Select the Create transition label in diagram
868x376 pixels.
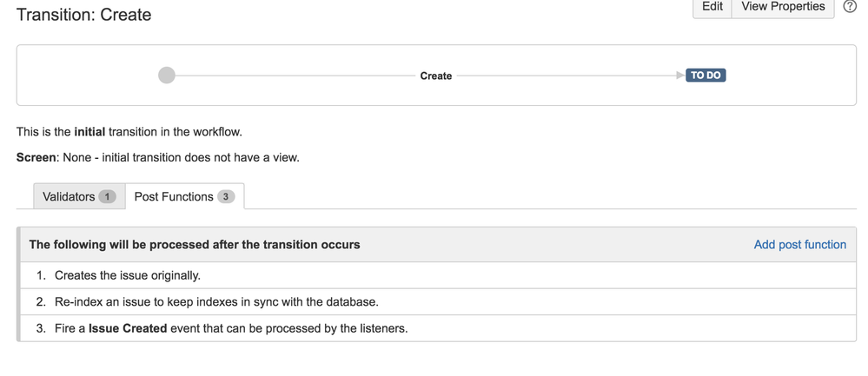coord(435,76)
